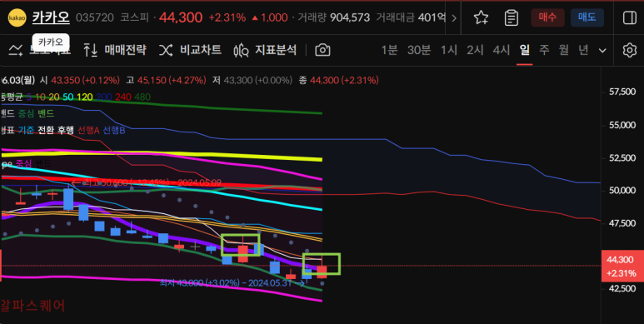
Task: Click the 전환 Ichimoku legend label
Action: [45, 131]
